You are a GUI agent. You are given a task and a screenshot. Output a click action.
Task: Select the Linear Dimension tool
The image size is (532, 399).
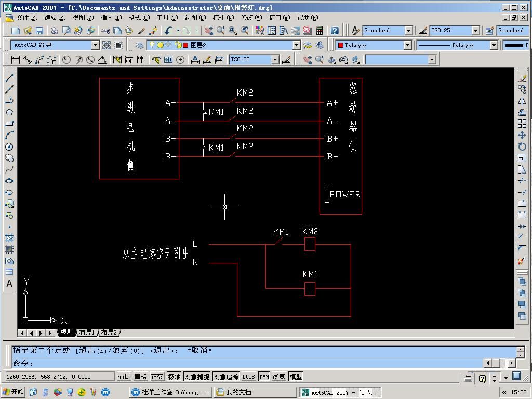(x=15, y=60)
